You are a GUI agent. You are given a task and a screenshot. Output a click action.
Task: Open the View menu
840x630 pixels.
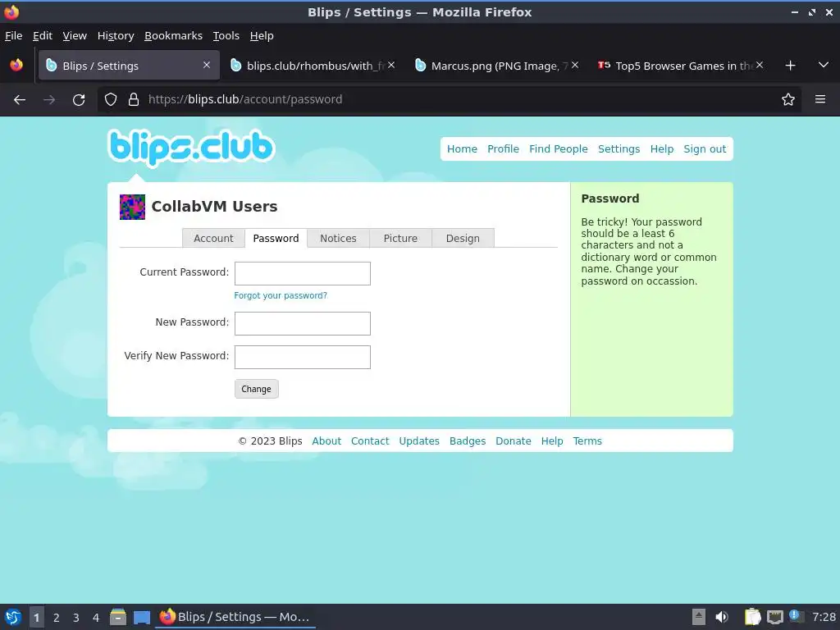coord(75,36)
